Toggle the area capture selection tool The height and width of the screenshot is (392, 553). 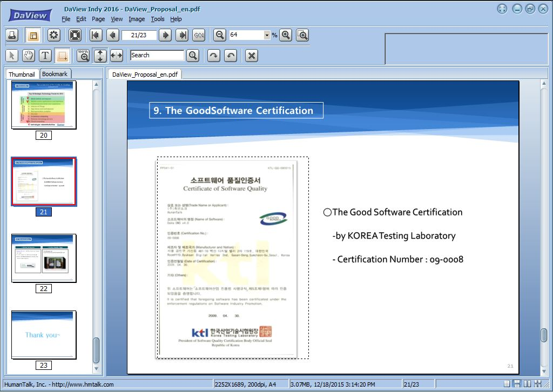coord(63,56)
